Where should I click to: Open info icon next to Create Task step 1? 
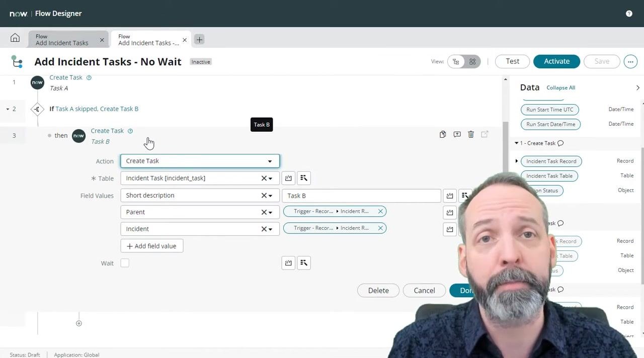(x=89, y=77)
